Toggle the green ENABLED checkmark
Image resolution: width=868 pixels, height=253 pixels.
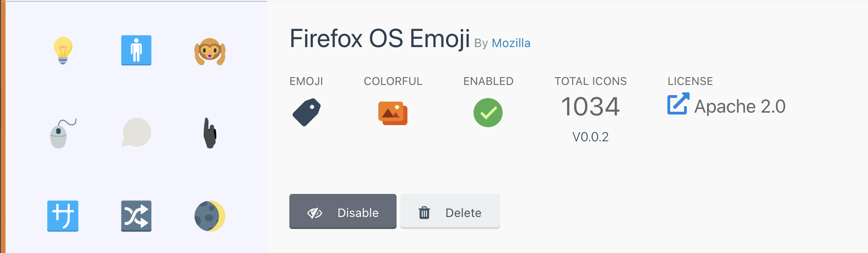click(488, 113)
